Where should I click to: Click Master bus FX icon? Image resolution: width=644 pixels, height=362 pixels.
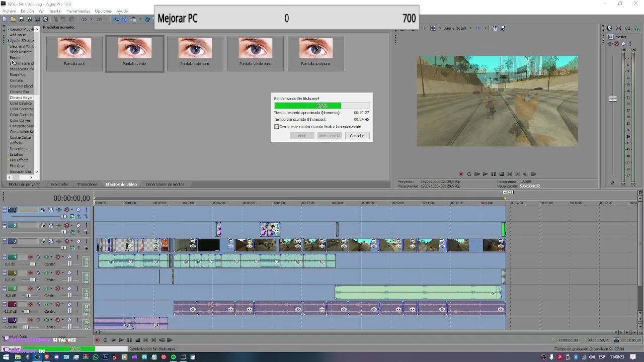click(x=610, y=44)
